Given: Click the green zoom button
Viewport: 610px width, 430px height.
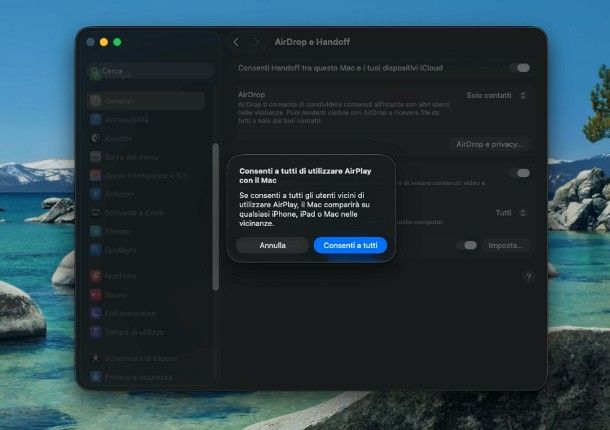Looking at the screenshot, I should point(117,42).
